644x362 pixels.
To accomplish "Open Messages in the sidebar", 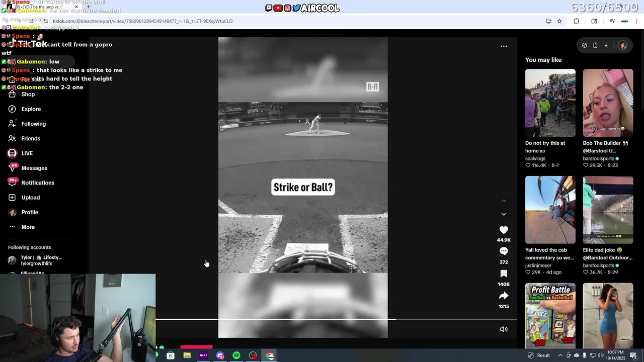I will [34, 168].
